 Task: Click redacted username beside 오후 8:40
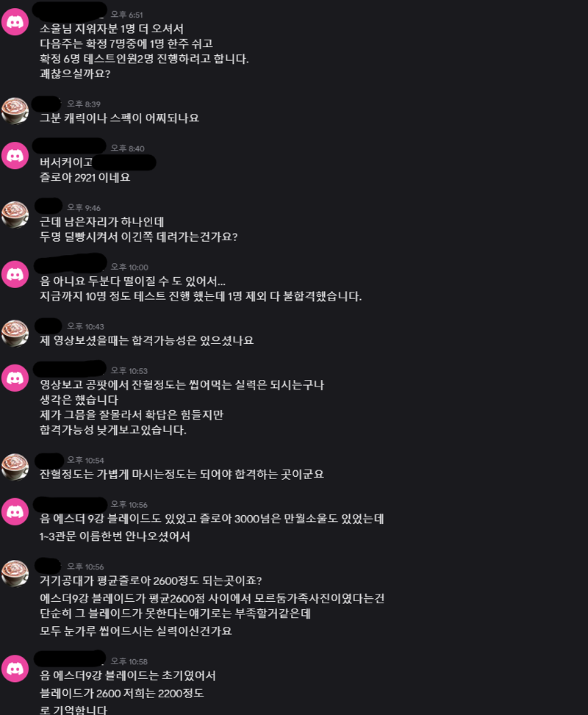69,146
